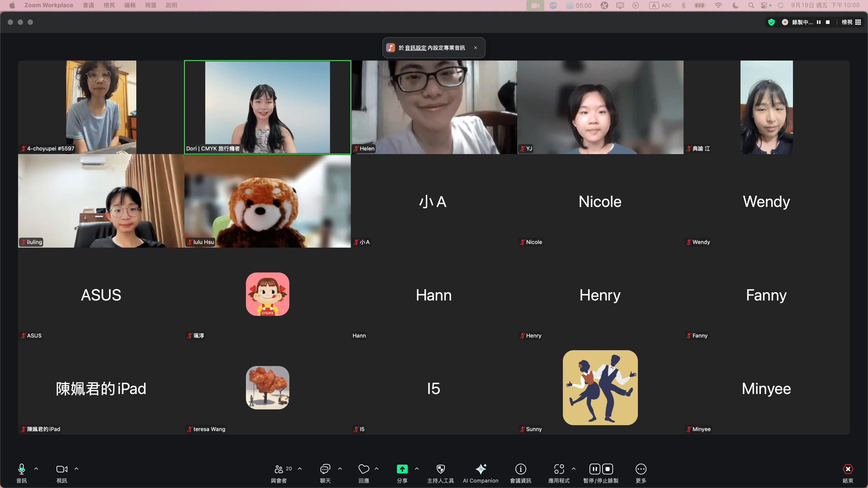The width and height of the screenshot is (868, 488).
Task: Open the chat bubble icon
Action: pos(325,469)
